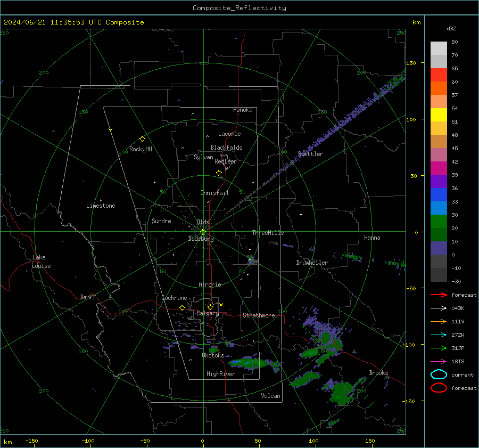Screen dimensions: 479x448
Task: Click the Blackfalds town label
Action: pyautogui.click(x=226, y=148)
